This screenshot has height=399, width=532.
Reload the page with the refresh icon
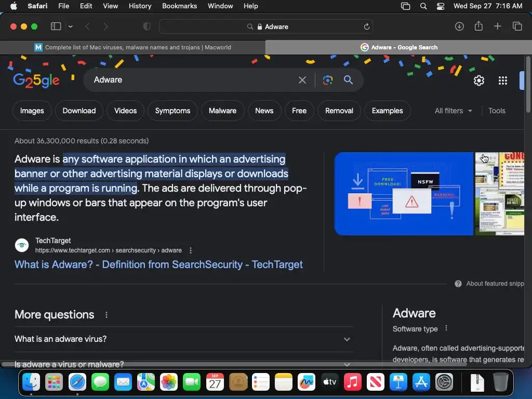point(366,26)
